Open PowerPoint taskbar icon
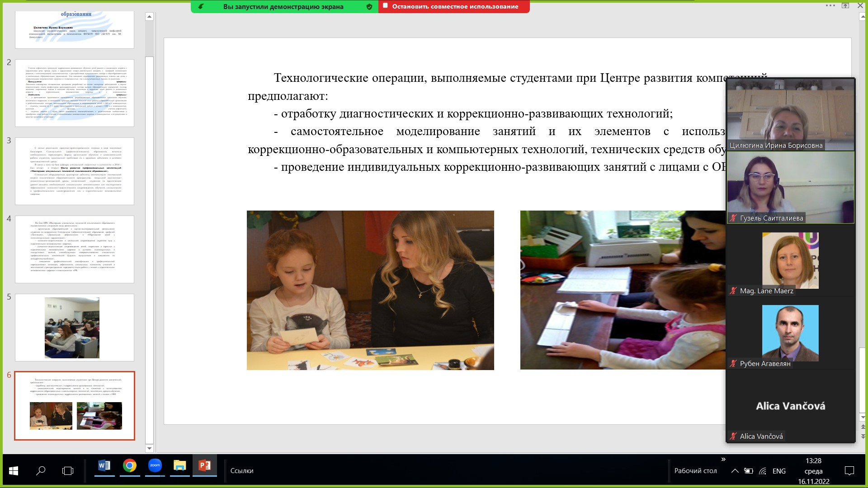 point(204,466)
